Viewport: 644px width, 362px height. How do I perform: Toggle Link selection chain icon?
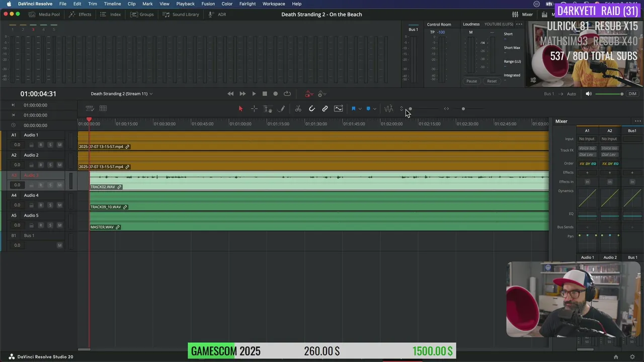click(325, 109)
